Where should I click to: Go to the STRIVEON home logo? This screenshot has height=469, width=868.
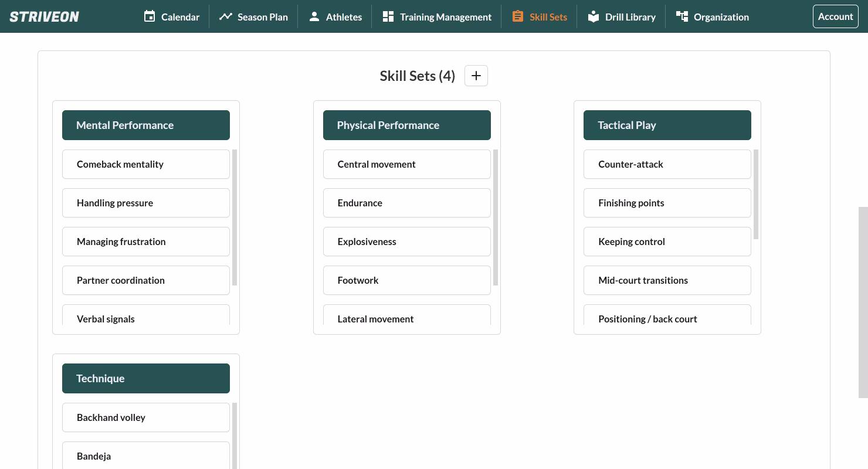[x=45, y=16]
